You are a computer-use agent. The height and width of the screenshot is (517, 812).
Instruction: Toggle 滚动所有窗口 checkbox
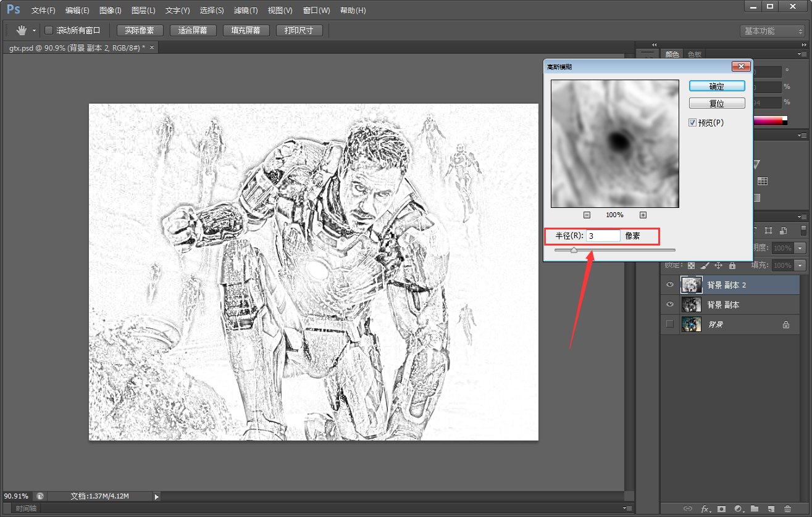click(x=49, y=30)
